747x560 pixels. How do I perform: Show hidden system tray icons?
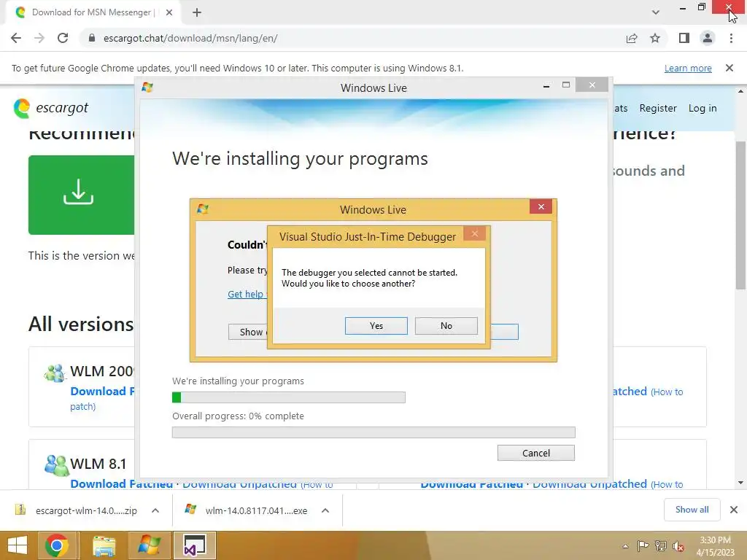click(x=625, y=546)
